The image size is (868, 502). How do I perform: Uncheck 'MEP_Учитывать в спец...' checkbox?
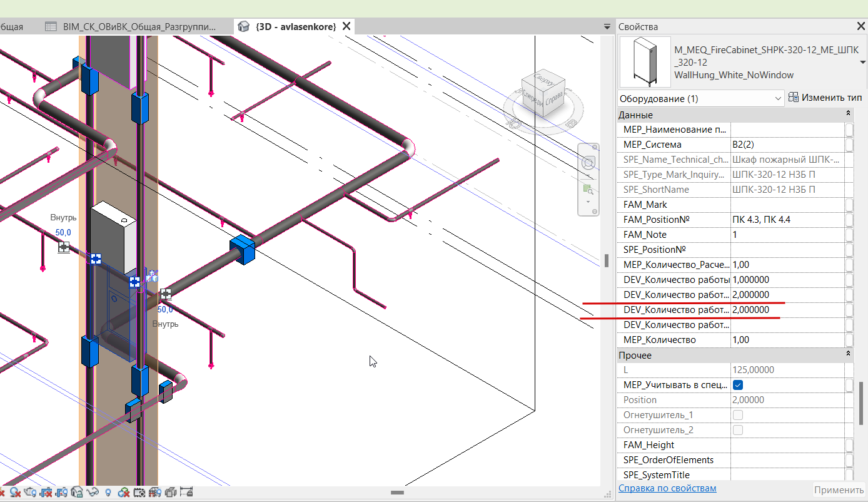coord(738,385)
